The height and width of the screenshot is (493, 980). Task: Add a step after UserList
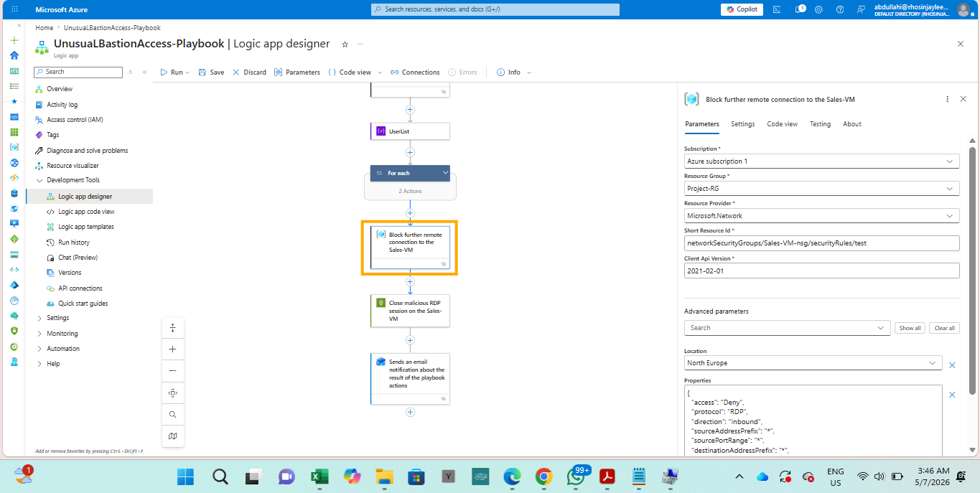(x=410, y=152)
